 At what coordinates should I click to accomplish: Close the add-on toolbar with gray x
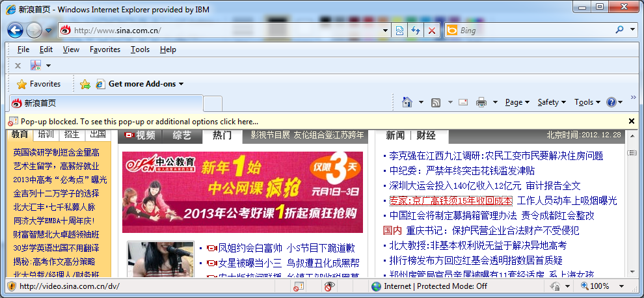pos(18,65)
